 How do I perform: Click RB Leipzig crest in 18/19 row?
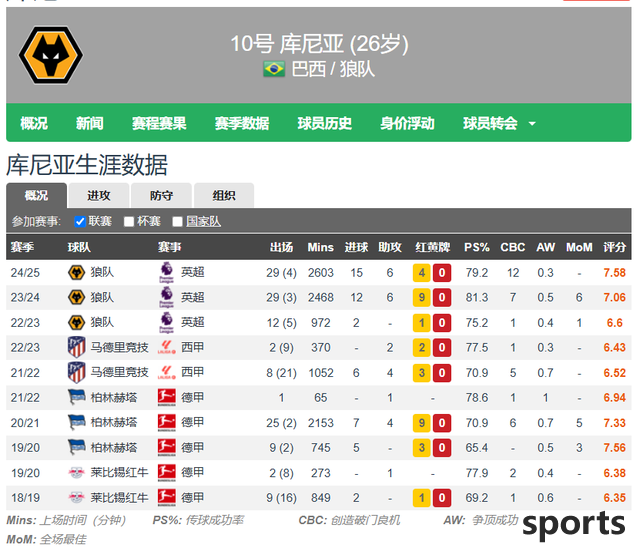click(76, 498)
